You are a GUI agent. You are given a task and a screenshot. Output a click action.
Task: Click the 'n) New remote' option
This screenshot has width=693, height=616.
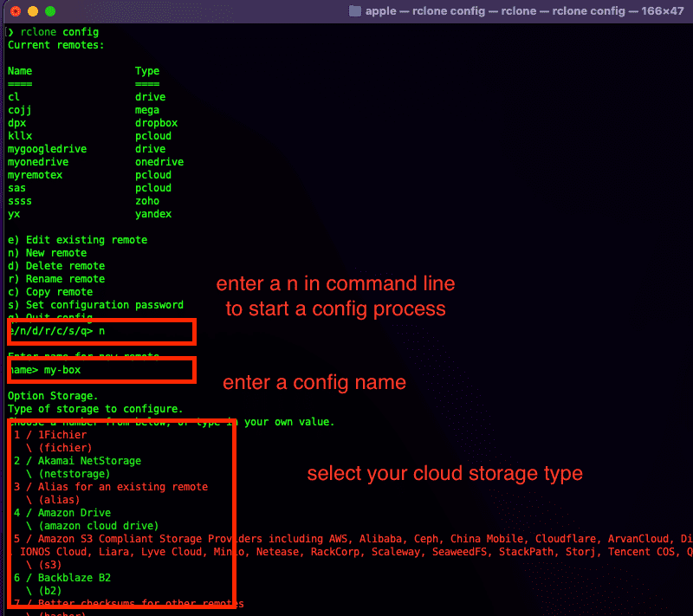tap(48, 253)
